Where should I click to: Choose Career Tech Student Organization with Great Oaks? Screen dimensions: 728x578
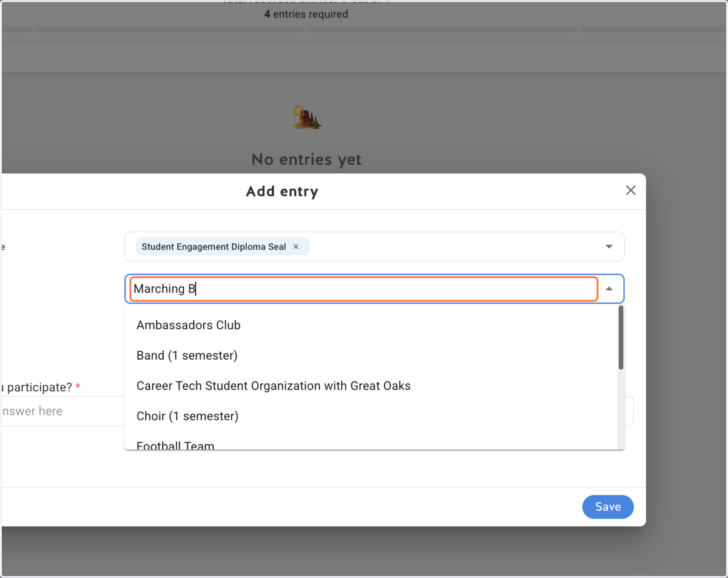[371, 386]
